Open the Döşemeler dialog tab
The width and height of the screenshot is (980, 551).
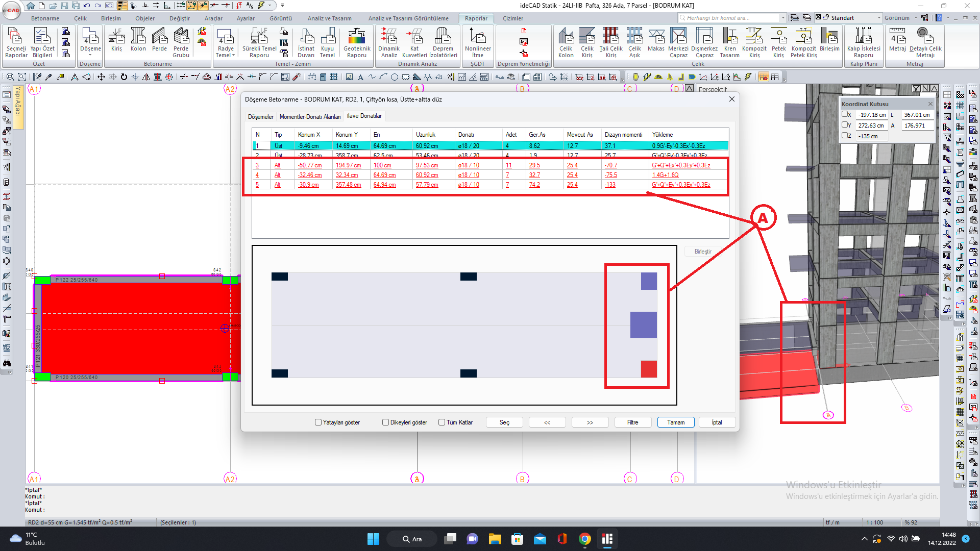(260, 117)
